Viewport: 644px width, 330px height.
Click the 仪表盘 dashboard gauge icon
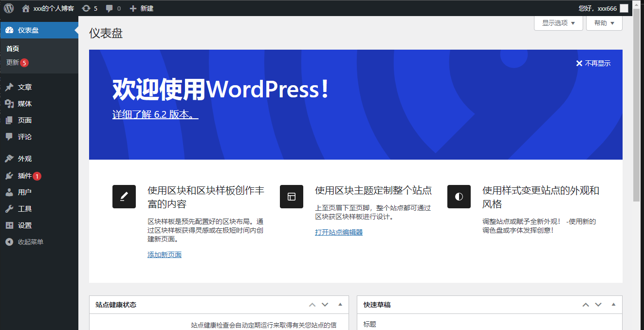coord(9,30)
